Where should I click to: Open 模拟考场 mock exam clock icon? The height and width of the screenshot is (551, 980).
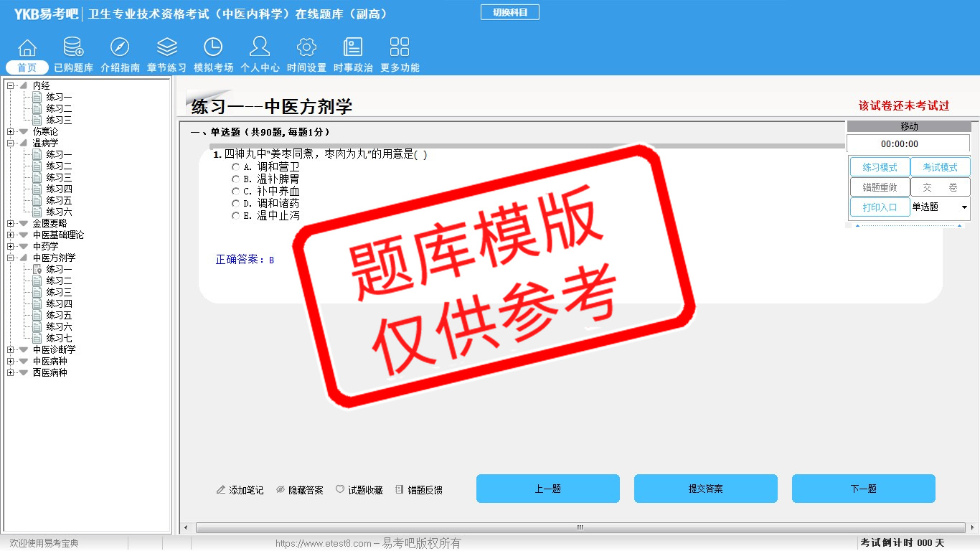click(x=213, y=47)
